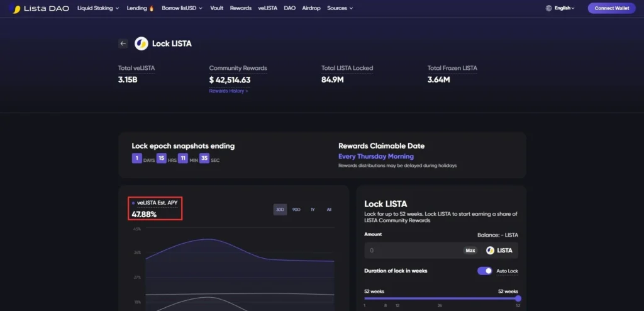The image size is (644, 311).
Task: Click the Lock epoch snapshots ending heading
Action: 183,146
